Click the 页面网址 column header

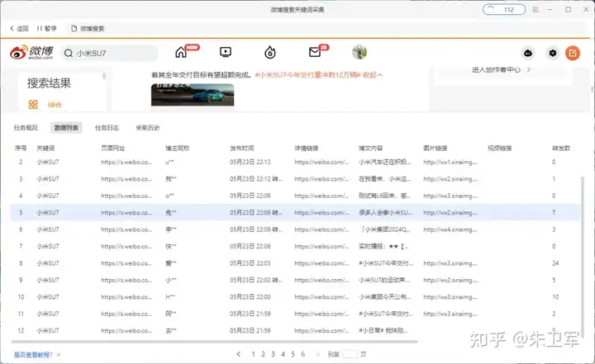tap(112, 148)
